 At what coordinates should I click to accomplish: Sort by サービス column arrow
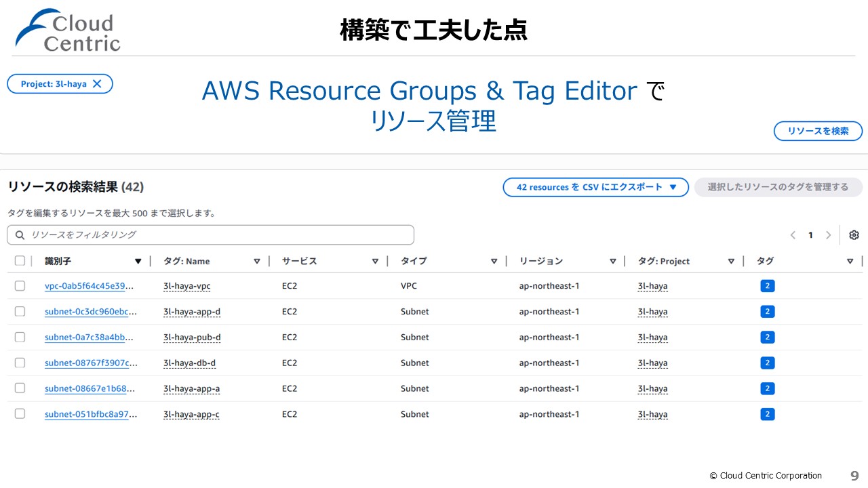[375, 261]
